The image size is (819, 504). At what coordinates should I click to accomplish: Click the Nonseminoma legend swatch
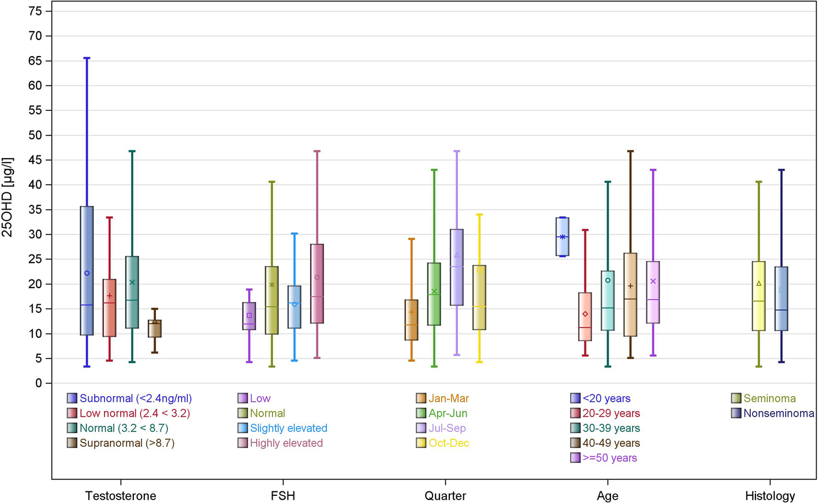(x=736, y=413)
